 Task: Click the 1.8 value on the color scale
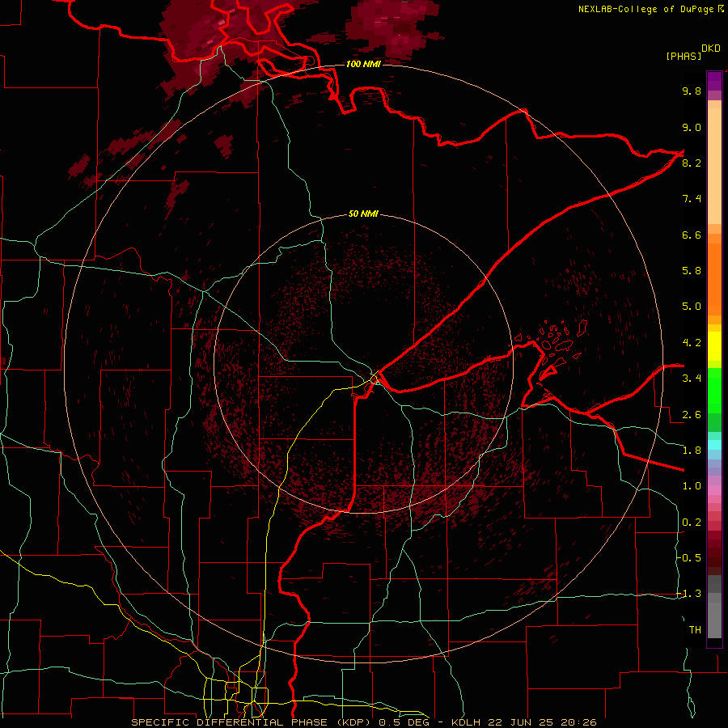[x=692, y=451]
